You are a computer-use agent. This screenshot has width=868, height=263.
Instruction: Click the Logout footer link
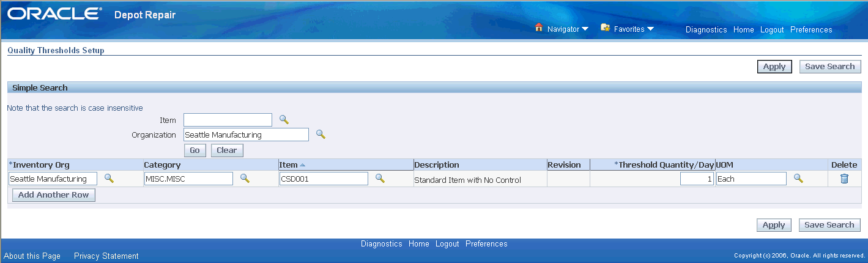click(x=447, y=243)
